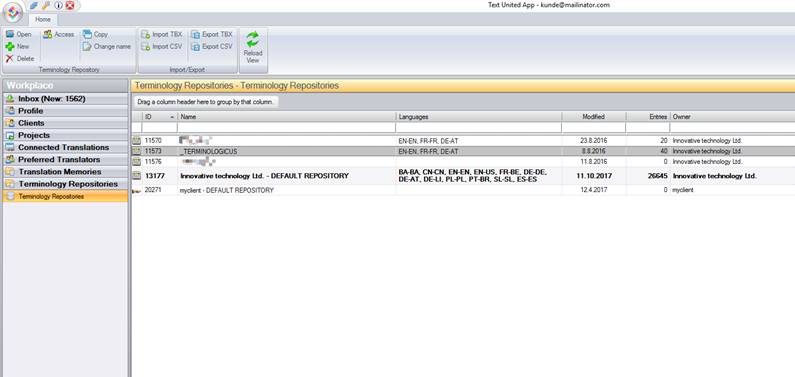Click the 26645 entries cell

648,175
